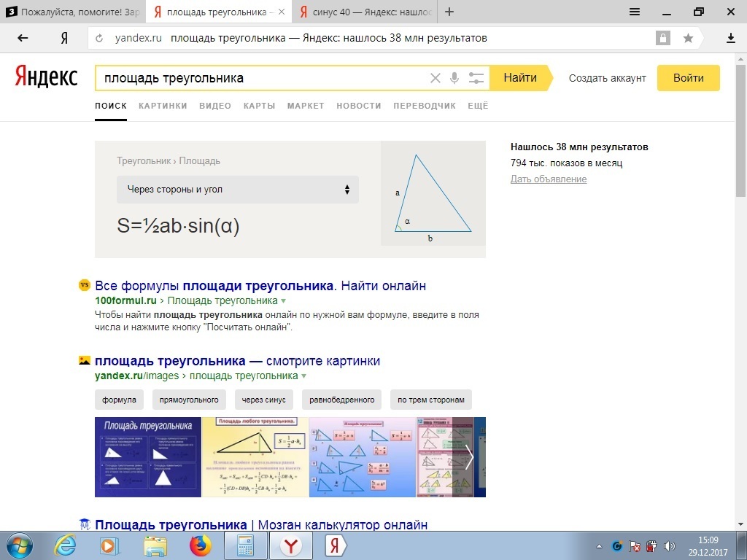Open the ПЕРЕВОДЧИК section
The height and width of the screenshot is (560, 747).
pos(425,106)
